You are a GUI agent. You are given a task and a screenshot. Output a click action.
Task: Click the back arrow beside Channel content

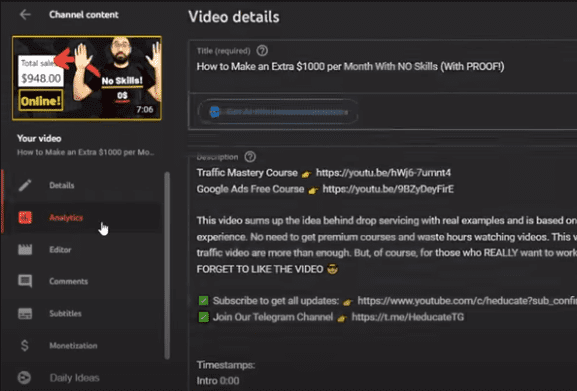[25, 15]
